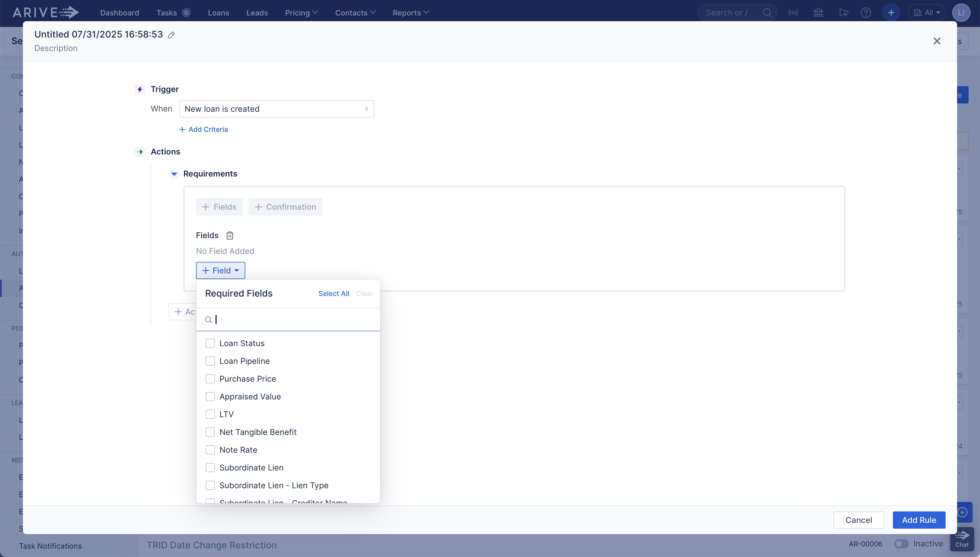Open the Pricing menu
The image size is (980, 557).
(301, 12)
